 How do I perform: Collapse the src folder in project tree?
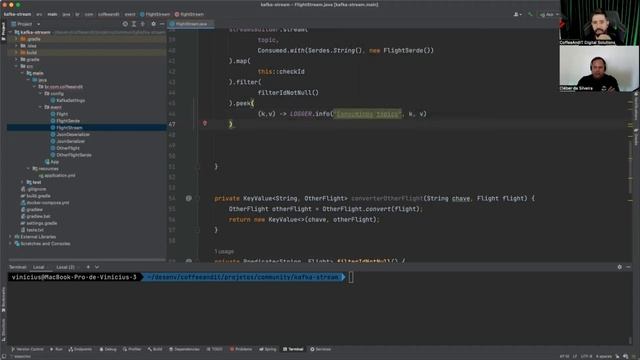(x=16, y=66)
